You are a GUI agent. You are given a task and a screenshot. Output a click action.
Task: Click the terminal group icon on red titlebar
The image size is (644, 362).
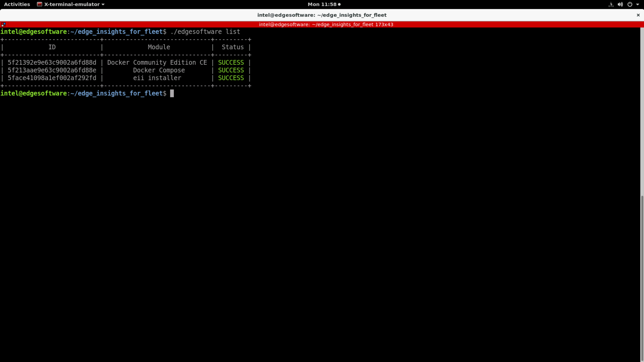click(4, 24)
